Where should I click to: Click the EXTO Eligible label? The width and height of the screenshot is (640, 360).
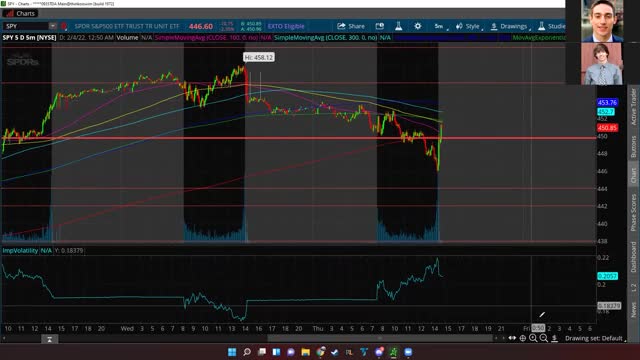click(x=286, y=26)
